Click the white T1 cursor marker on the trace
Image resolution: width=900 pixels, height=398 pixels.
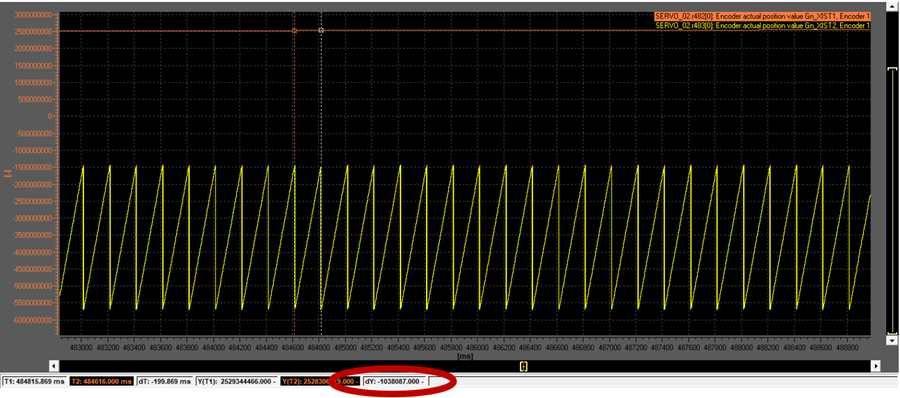(321, 30)
